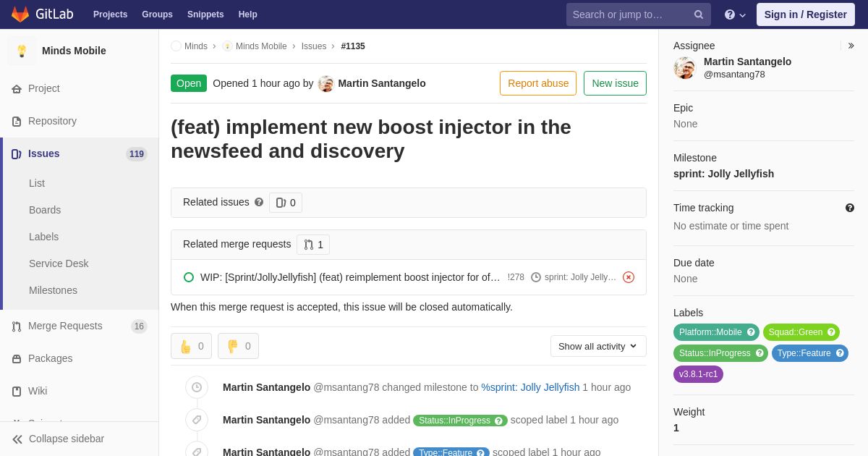Click the Minds Mobile project name
The image size is (868, 456).
pyautogui.click(x=74, y=51)
